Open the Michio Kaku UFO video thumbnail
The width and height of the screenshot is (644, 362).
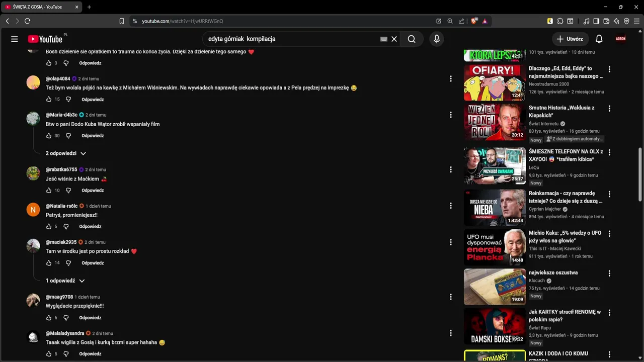[x=495, y=247]
